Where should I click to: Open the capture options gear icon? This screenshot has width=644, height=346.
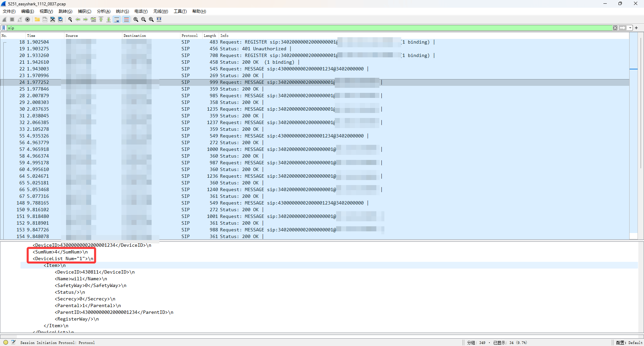pos(28,19)
